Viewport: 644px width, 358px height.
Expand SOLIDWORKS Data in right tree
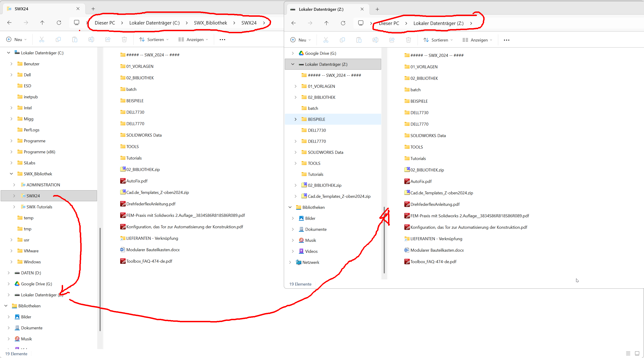point(295,152)
